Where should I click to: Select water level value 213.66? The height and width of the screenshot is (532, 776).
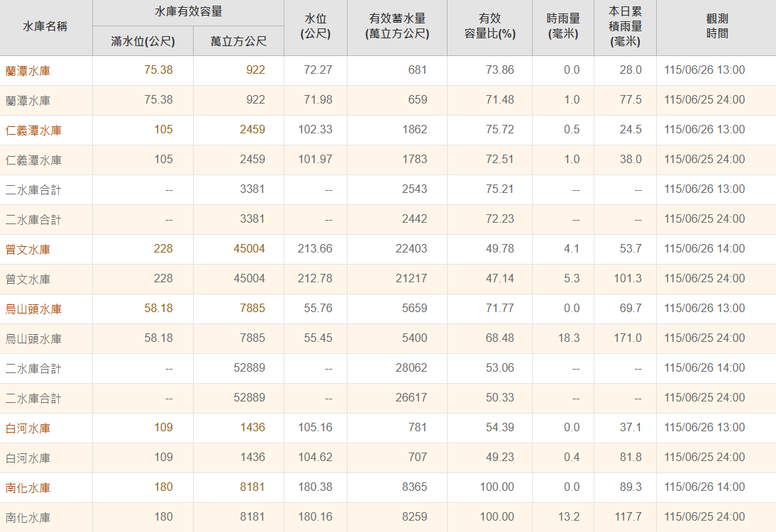315,248
